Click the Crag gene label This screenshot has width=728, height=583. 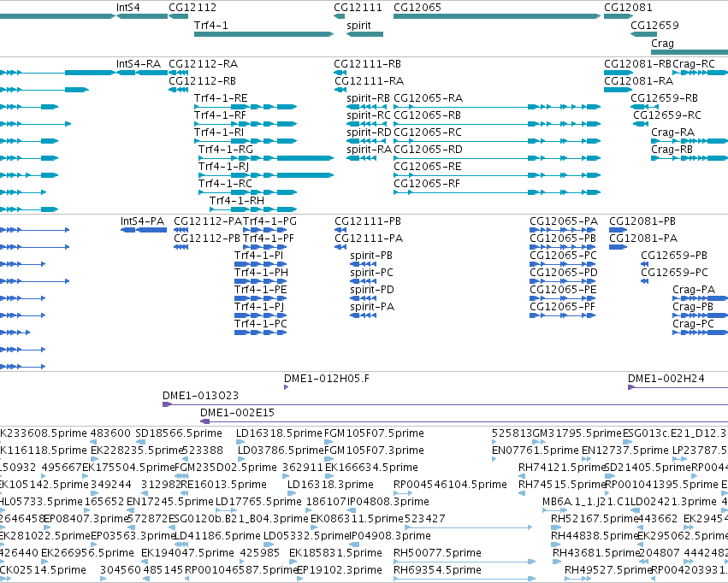pyautogui.click(x=662, y=43)
